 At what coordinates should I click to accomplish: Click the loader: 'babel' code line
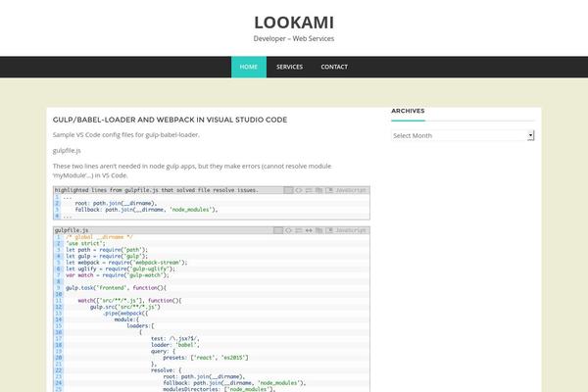coord(175,345)
